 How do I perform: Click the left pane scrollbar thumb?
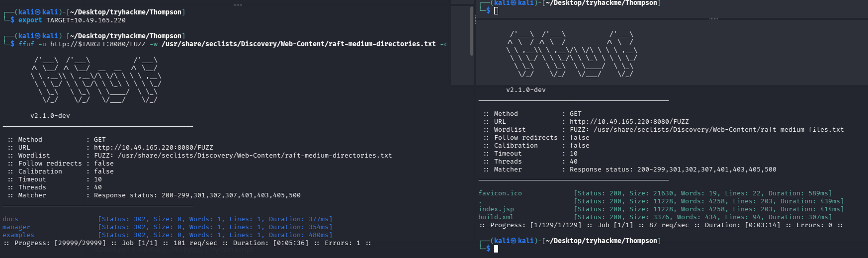(x=471, y=31)
